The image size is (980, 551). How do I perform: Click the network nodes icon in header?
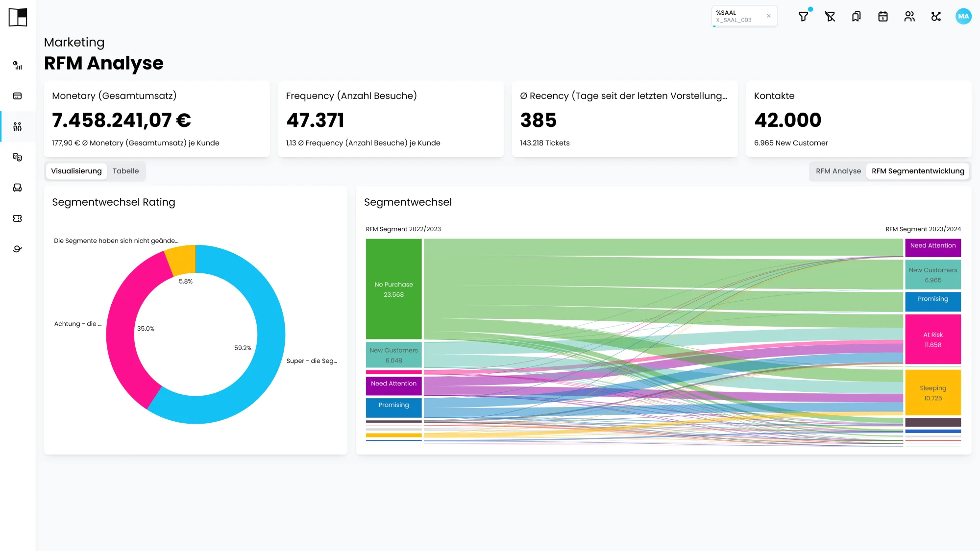936,17
